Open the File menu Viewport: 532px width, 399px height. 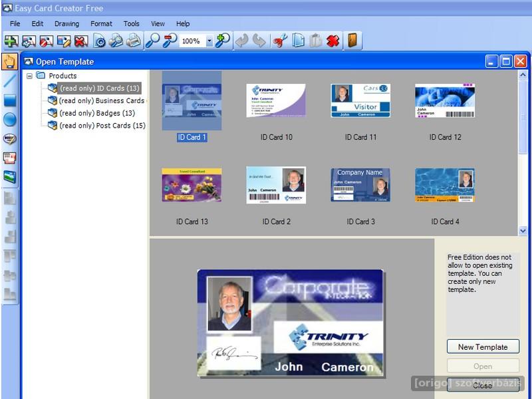coord(15,24)
